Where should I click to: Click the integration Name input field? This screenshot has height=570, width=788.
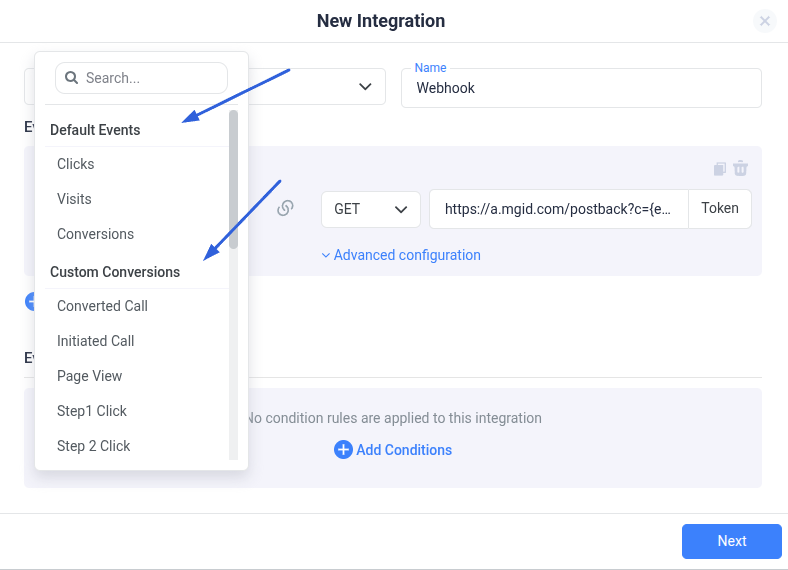coord(581,88)
